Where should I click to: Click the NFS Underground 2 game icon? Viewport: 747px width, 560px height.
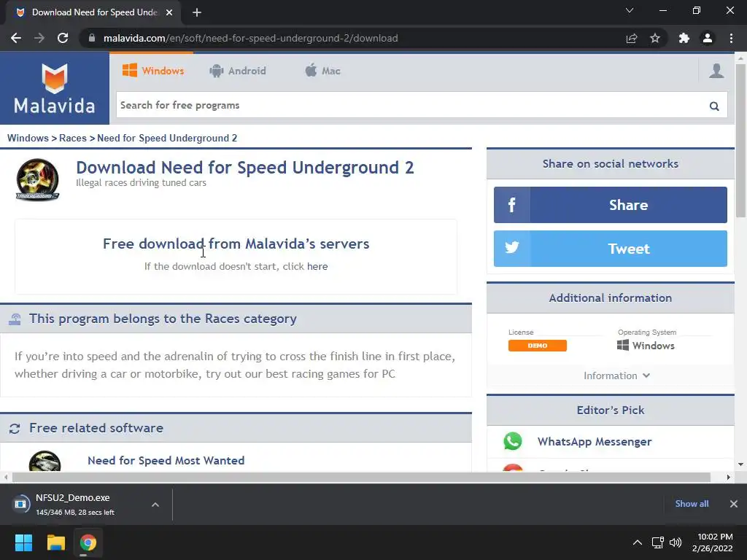[x=38, y=179]
